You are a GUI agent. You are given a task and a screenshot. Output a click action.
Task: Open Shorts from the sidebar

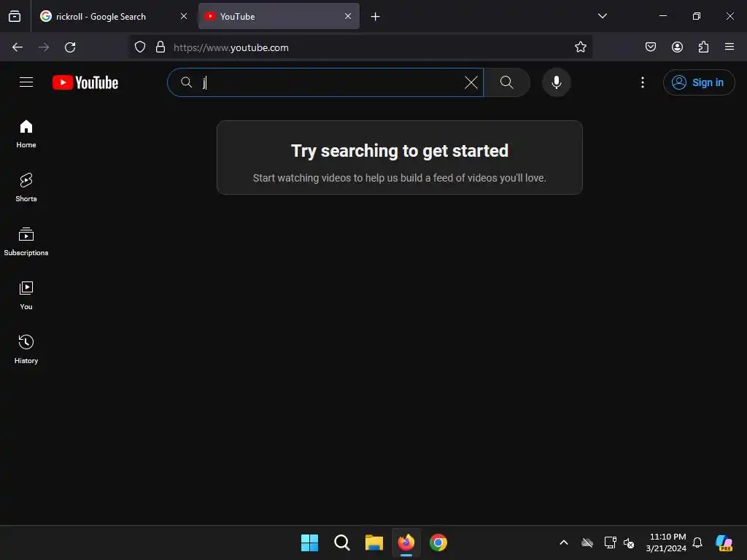pyautogui.click(x=26, y=187)
